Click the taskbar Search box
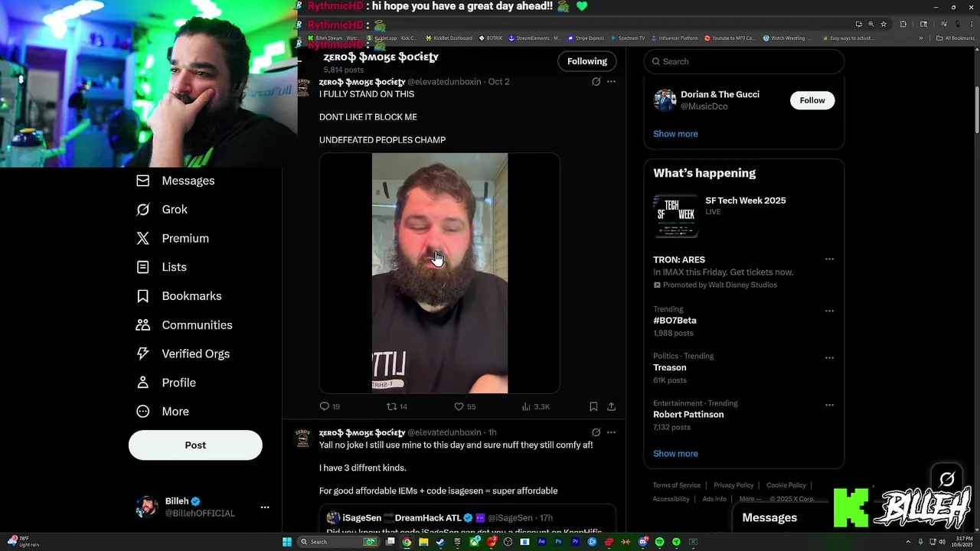This screenshot has width=980, height=551. tap(338, 542)
